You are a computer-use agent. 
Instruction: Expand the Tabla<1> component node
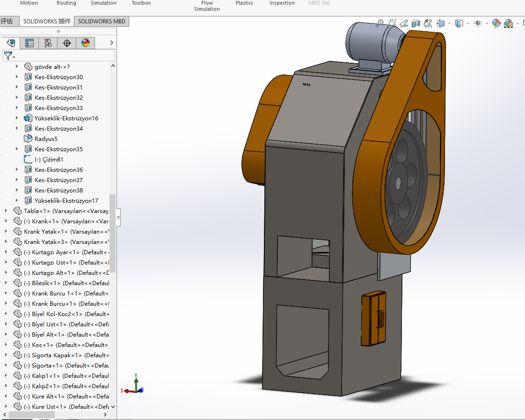pos(6,211)
